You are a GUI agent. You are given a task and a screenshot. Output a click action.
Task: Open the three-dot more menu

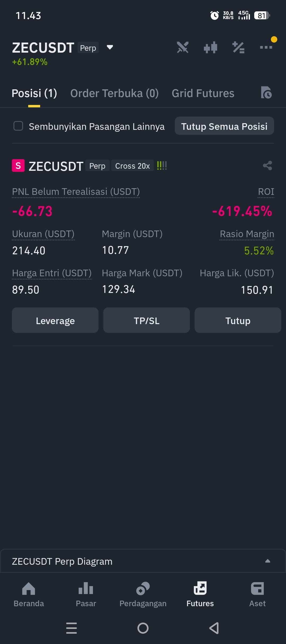point(266,47)
